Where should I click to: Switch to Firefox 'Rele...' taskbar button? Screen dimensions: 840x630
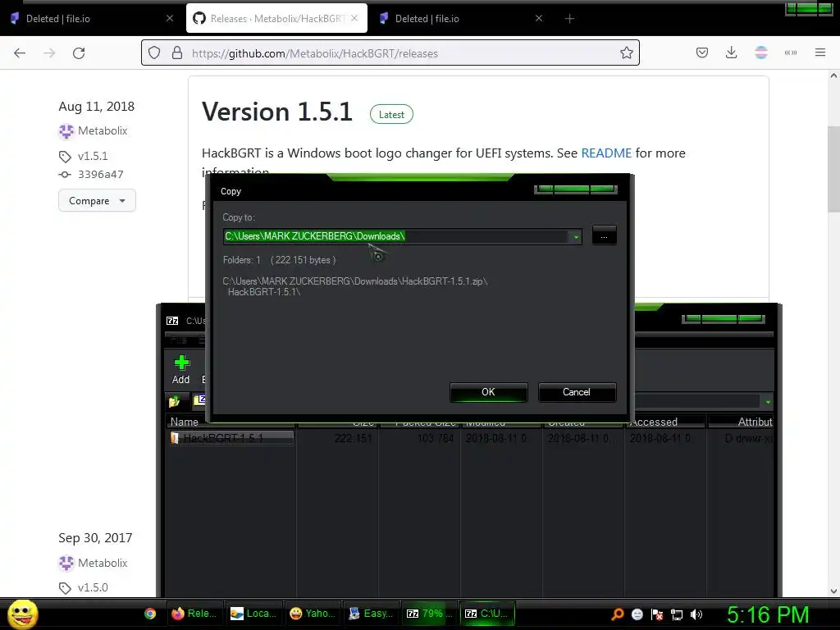[x=194, y=614]
